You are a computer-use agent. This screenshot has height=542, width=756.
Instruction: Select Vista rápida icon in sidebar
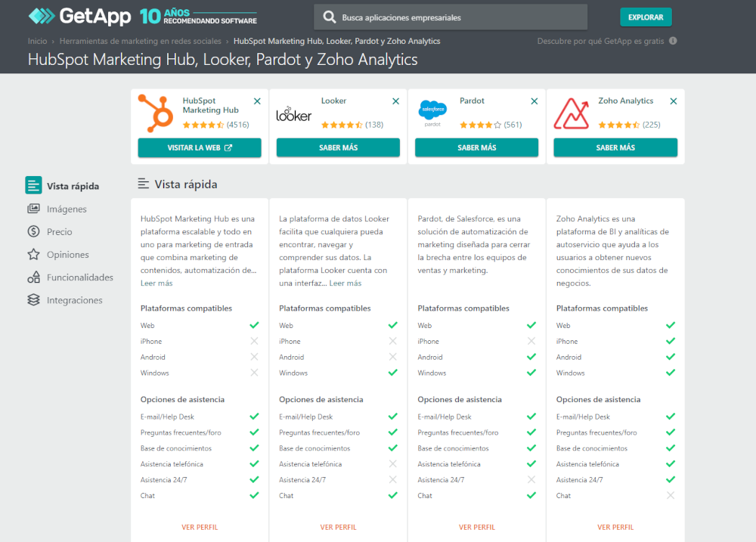pos(33,185)
